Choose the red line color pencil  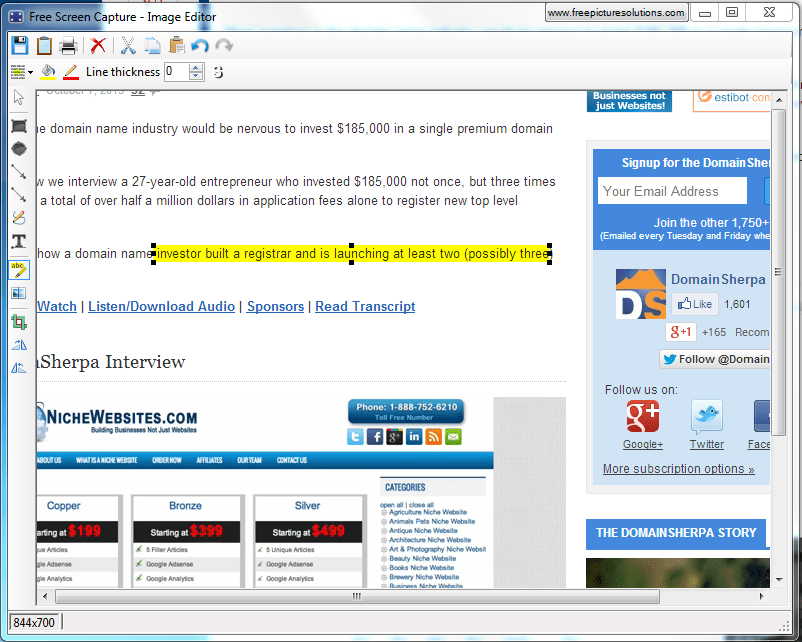[x=71, y=72]
